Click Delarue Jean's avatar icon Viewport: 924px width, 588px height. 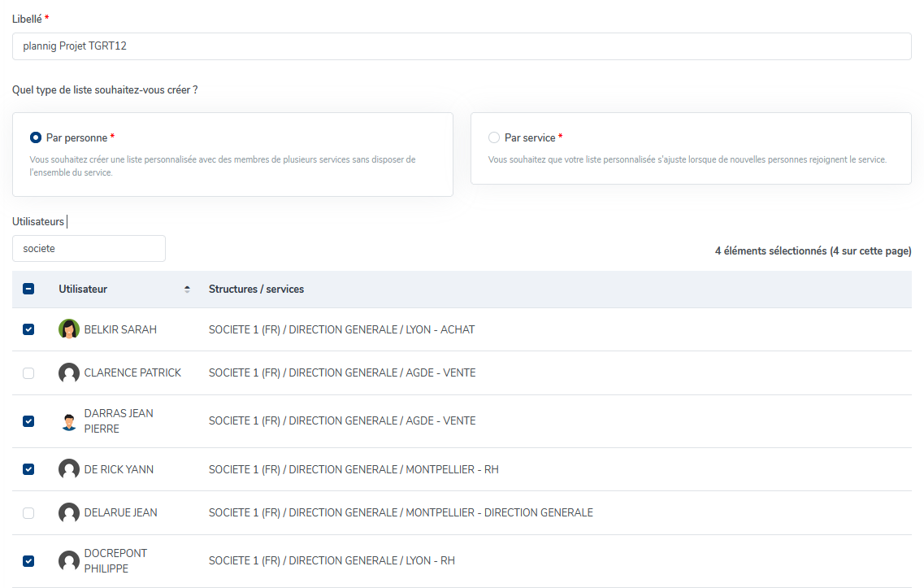click(x=69, y=513)
